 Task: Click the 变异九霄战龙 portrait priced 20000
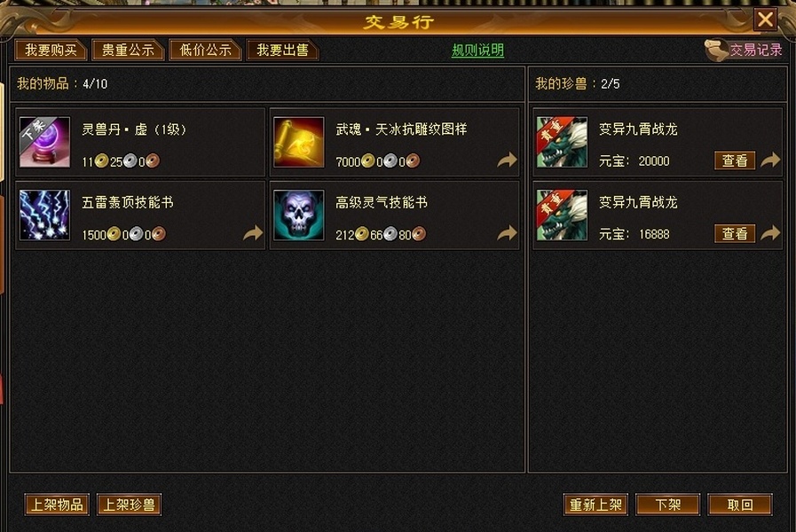point(562,142)
